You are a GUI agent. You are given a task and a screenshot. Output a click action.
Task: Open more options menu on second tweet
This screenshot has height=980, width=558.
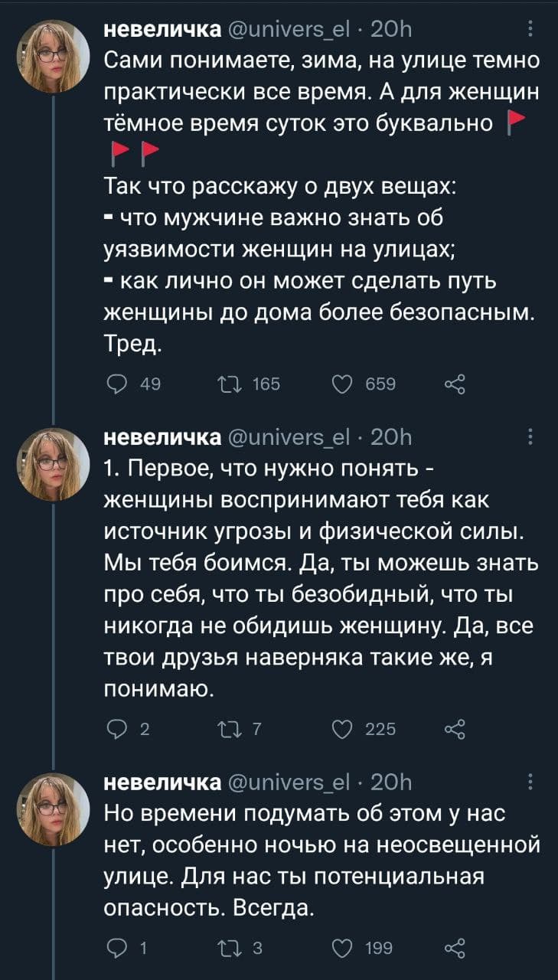[533, 437]
